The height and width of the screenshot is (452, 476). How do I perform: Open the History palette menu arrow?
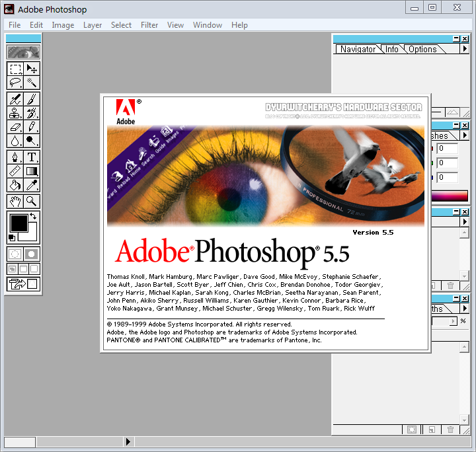pos(465,221)
